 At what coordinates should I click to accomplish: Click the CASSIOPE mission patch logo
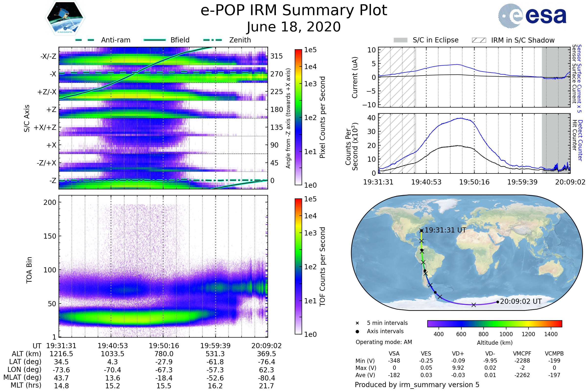(65, 18)
